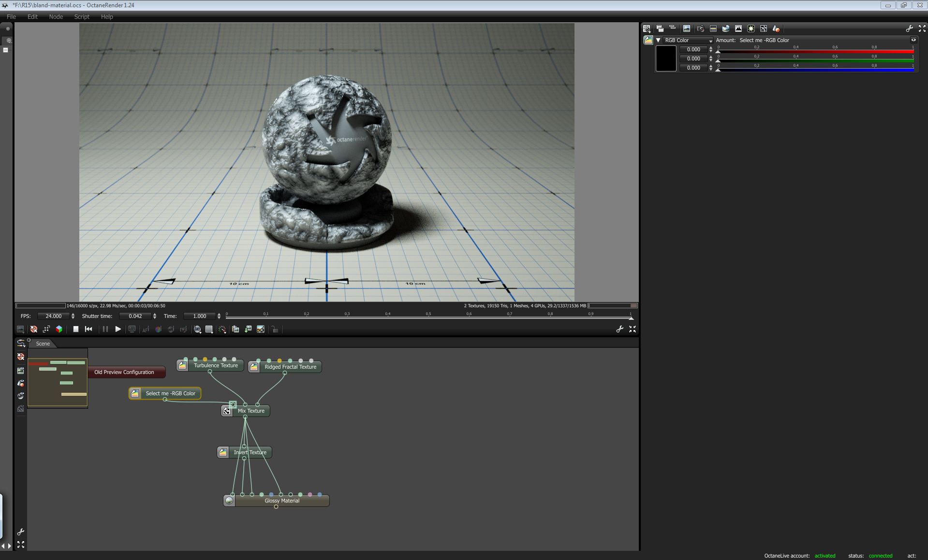Click the recenter graph icon in node sidebar
The height and width of the screenshot is (560, 928).
coord(21,357)
